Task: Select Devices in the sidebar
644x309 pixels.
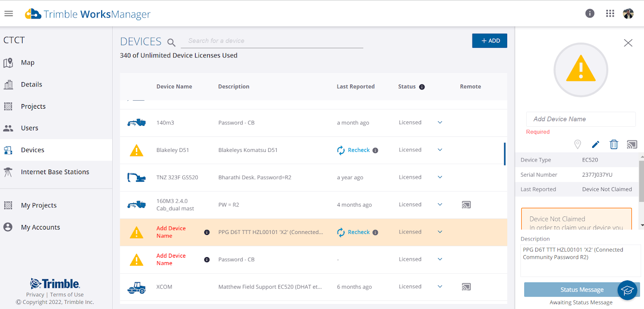Action: [x=56, y=150]
